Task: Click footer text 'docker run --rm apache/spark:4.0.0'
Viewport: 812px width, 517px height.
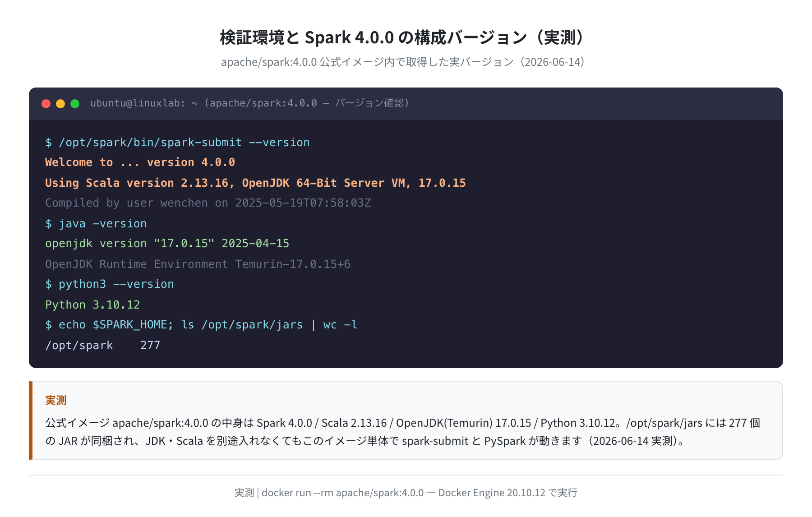Action: (x=343, y=493)
